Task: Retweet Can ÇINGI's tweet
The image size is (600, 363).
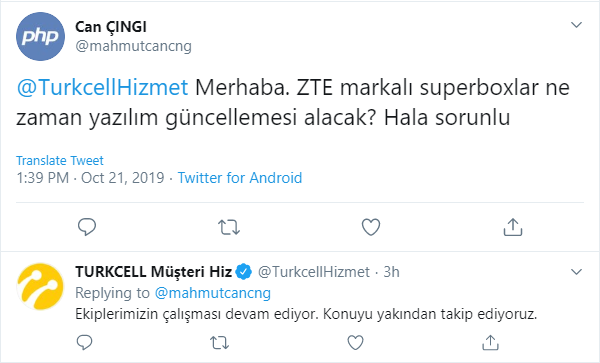Action: 229,227
